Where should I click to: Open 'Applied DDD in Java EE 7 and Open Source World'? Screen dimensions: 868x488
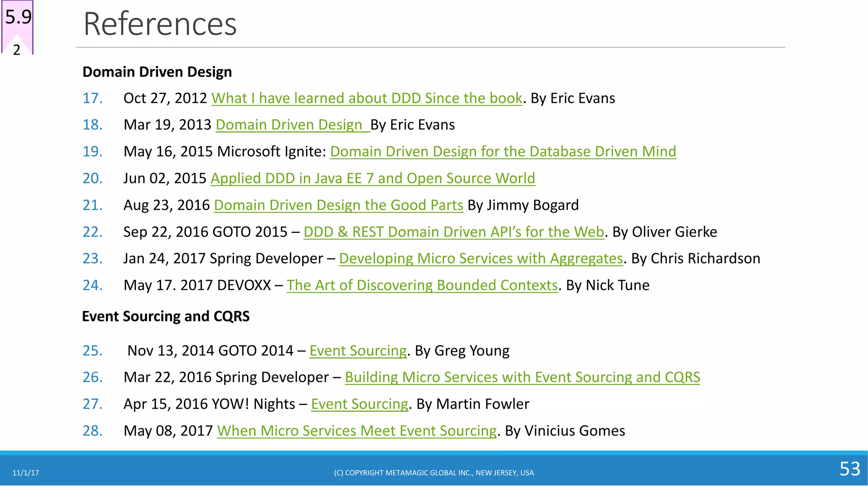[373, 178]
